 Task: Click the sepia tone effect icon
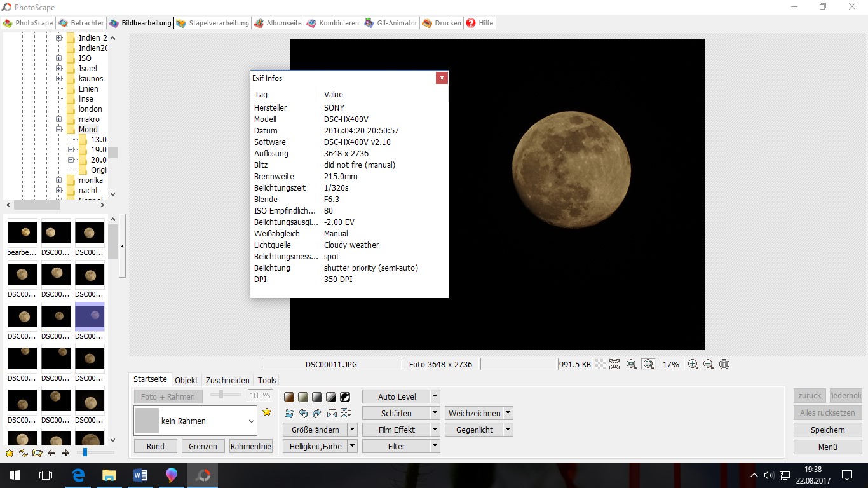tap(289, 397)
